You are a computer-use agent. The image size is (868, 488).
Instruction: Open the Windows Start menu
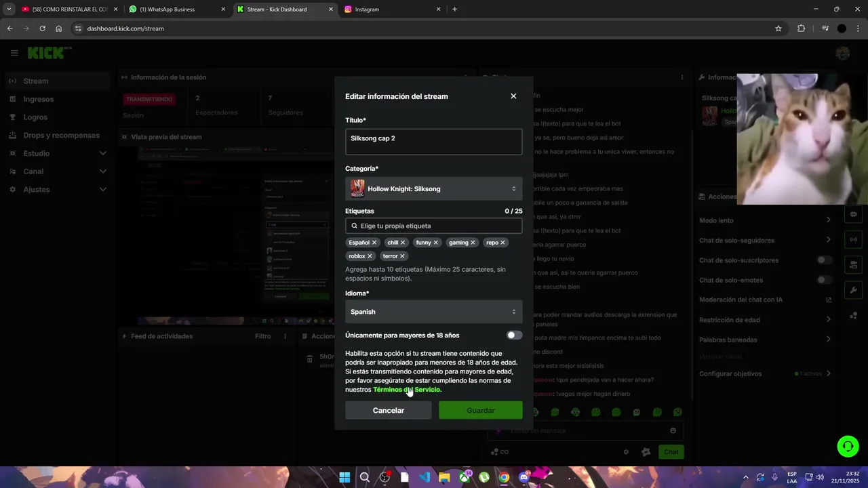point(344,477)
